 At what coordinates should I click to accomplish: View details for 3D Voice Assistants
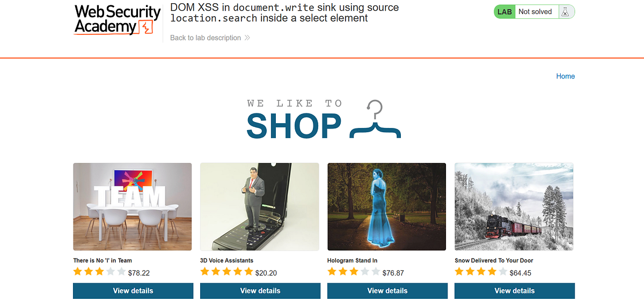pyautogui.click(x=260, y=291)
